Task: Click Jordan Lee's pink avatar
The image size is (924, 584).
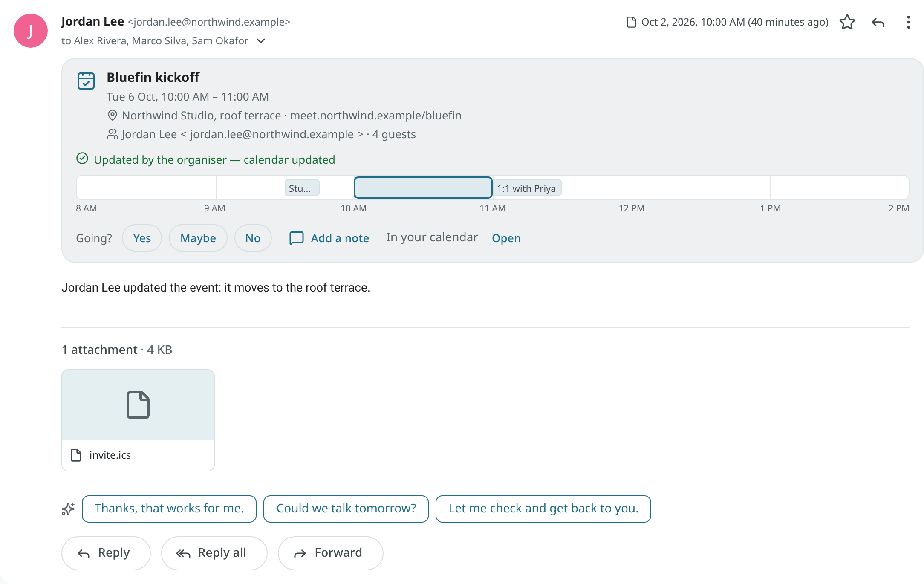Action: tap(31, 31)
